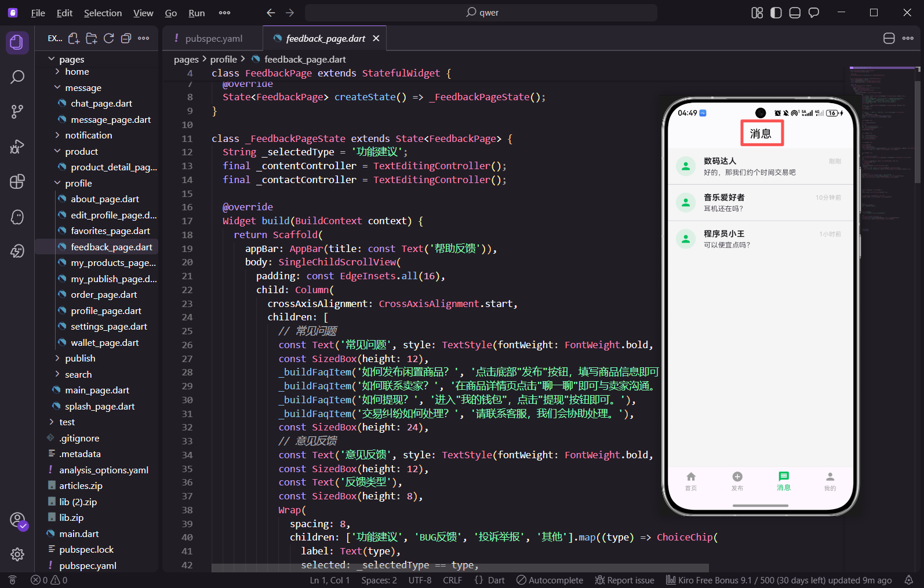Open the Extensions view

point(17,181)
